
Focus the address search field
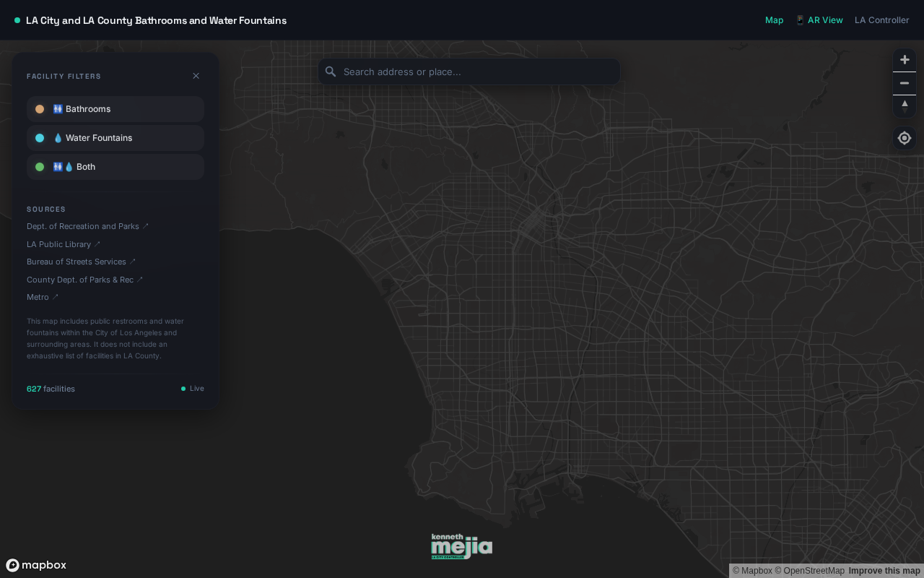click(469, 72)
